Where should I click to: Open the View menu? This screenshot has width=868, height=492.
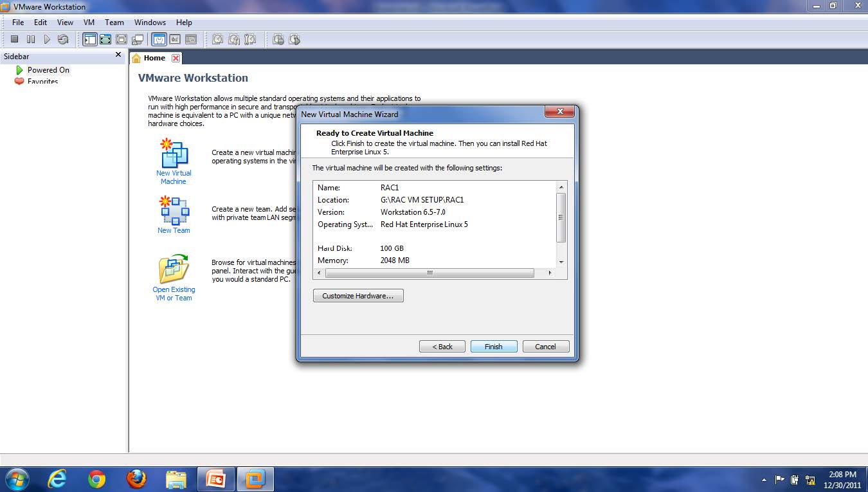65,22
